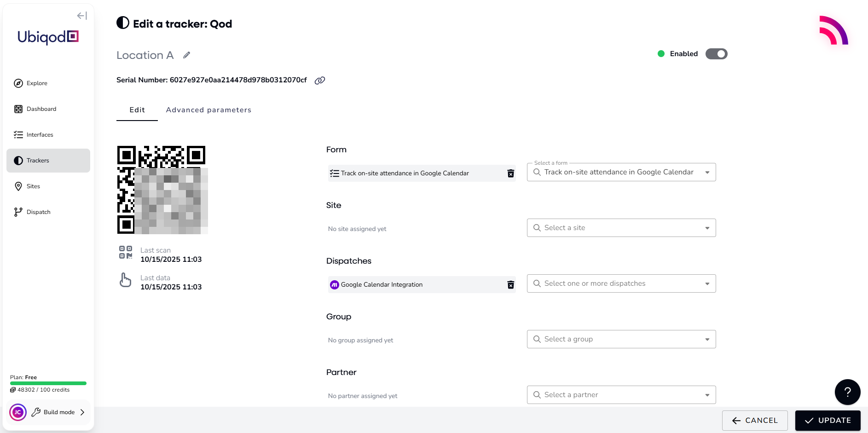Copy the serial number link icon
This screenshot has width=868, height=433.
point(320,81)
